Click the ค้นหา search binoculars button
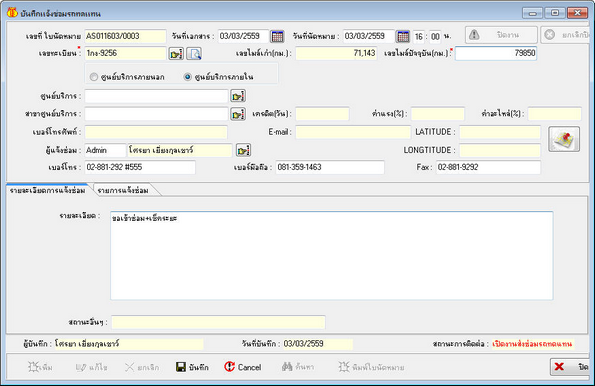The image size is (595, 386). coord(298,367)
